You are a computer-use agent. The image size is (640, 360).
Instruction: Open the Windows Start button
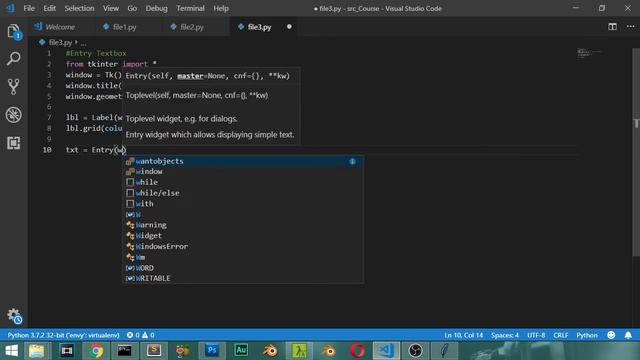12,351
